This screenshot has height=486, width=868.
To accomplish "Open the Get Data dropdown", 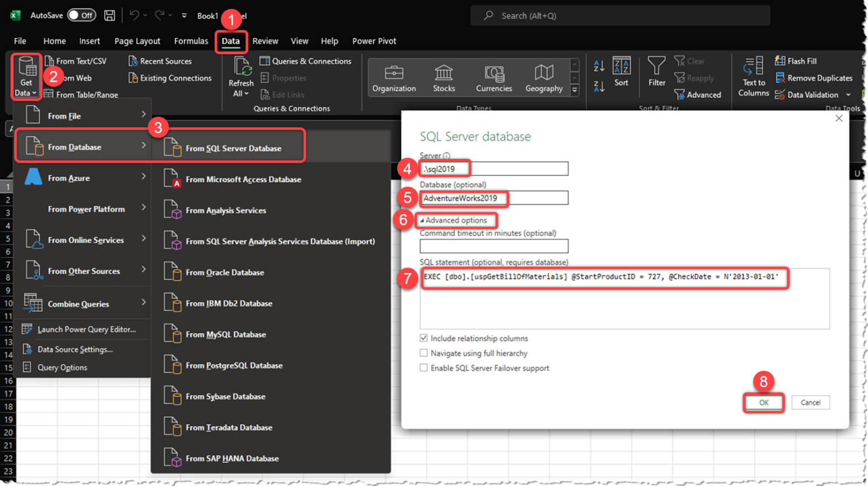I will (x=26, y=77).
